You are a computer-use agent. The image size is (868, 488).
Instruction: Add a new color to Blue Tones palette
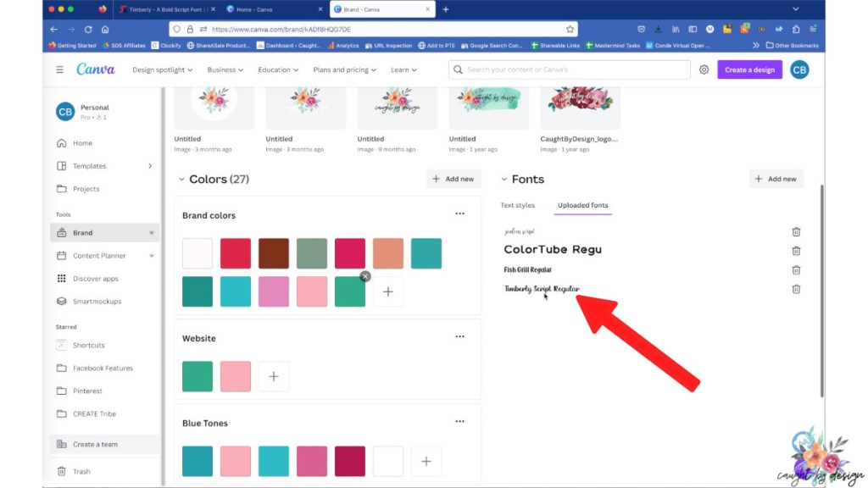[426, 461]
